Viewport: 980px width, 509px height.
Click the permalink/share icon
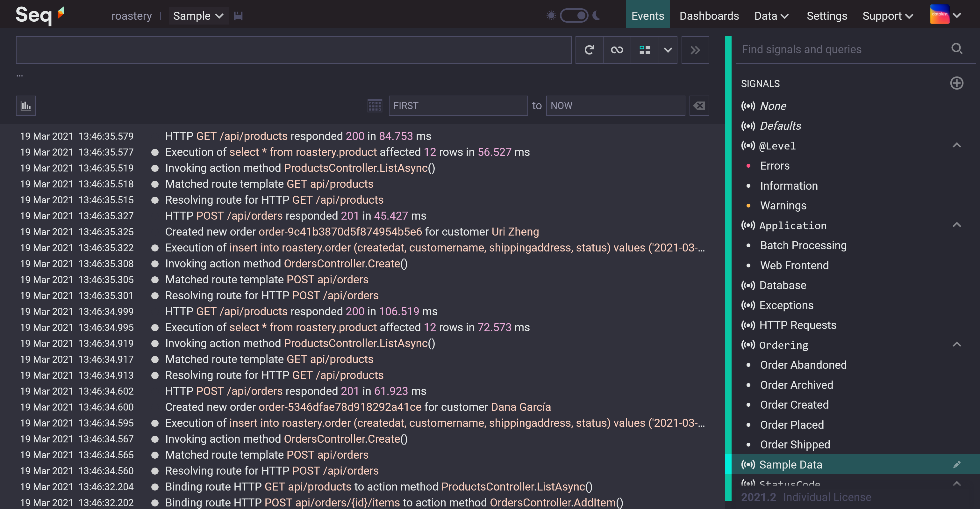coord(616,49)
